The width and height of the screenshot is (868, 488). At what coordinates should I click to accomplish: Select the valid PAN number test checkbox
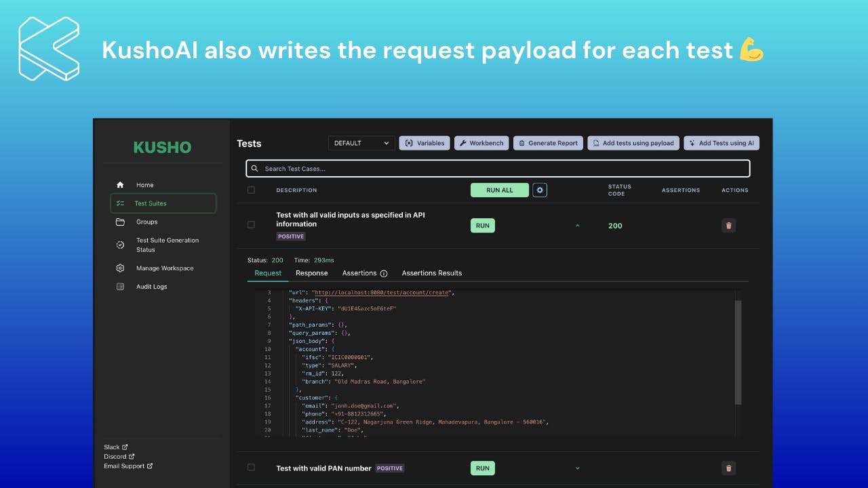click(251, 468)
